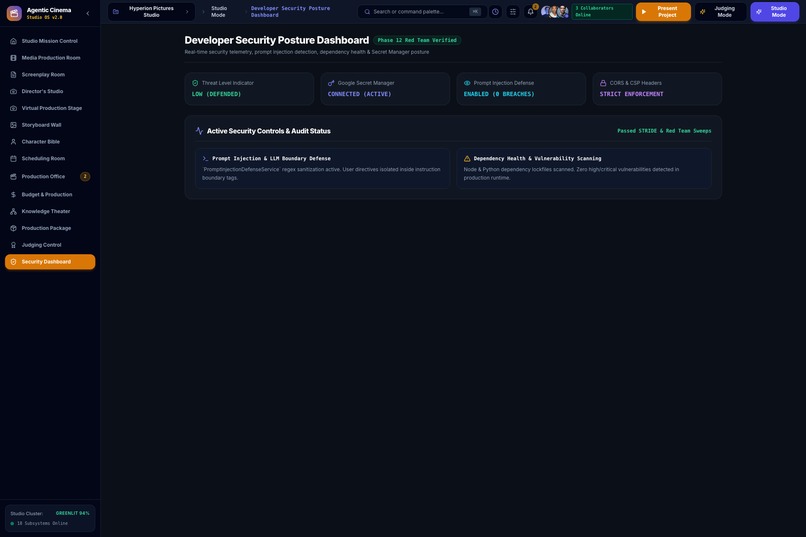Click the Character Bible person icon
Viewport: 806px width, 537px height.
[x=13, y=142]
